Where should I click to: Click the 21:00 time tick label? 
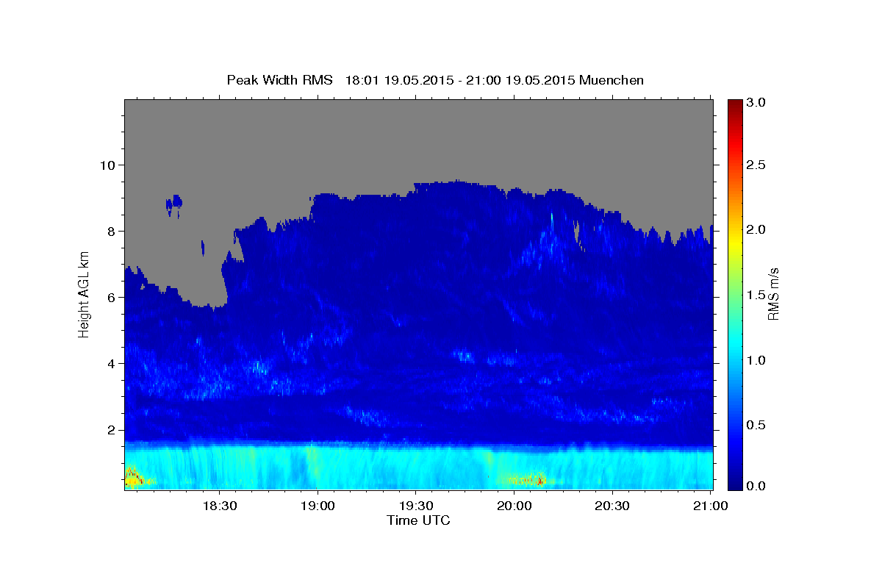711,506
